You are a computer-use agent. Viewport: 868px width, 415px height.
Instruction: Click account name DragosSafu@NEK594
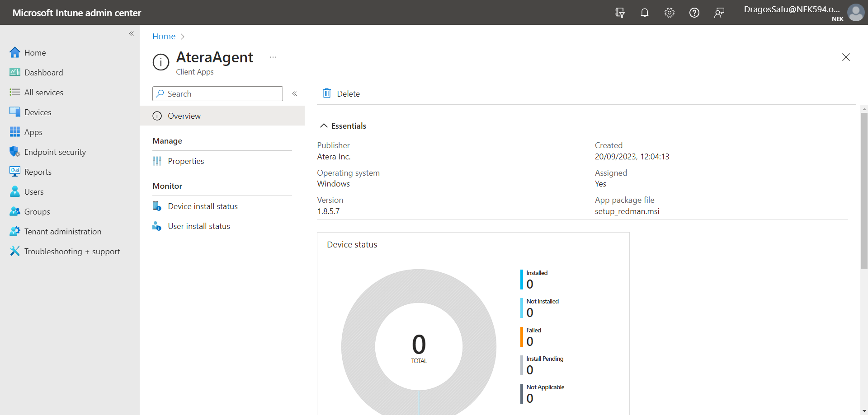pos(792,9)
